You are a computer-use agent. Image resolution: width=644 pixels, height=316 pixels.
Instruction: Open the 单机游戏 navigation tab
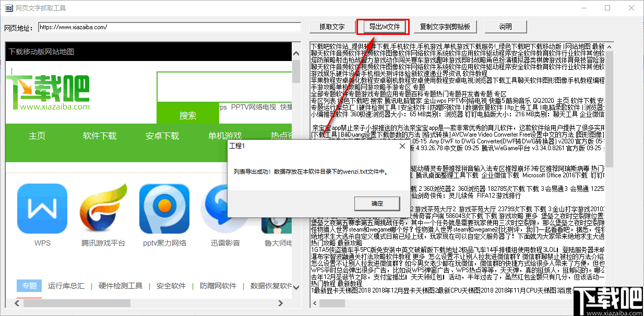click(x=225, y=136)
